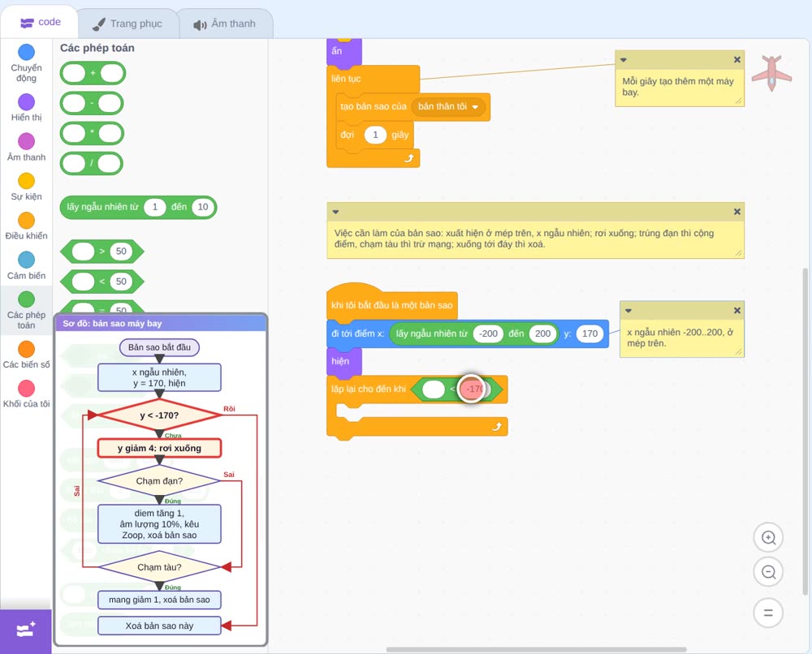The height and width of the screenshot is (654, 812).
Task: Zoom in on the workspace
Action: pos(768,538)
